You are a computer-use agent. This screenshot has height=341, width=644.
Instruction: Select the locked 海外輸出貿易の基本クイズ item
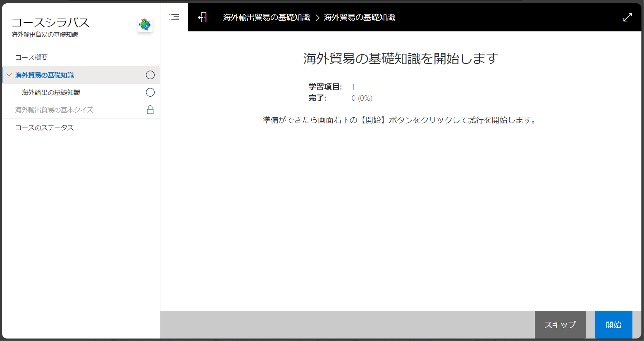(x=81, y=110)
